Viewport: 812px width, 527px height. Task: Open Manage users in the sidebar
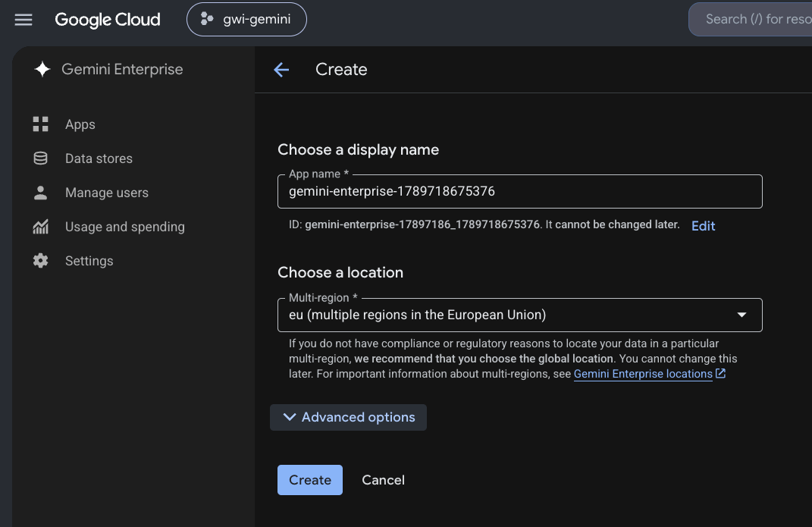click(107, 193)
